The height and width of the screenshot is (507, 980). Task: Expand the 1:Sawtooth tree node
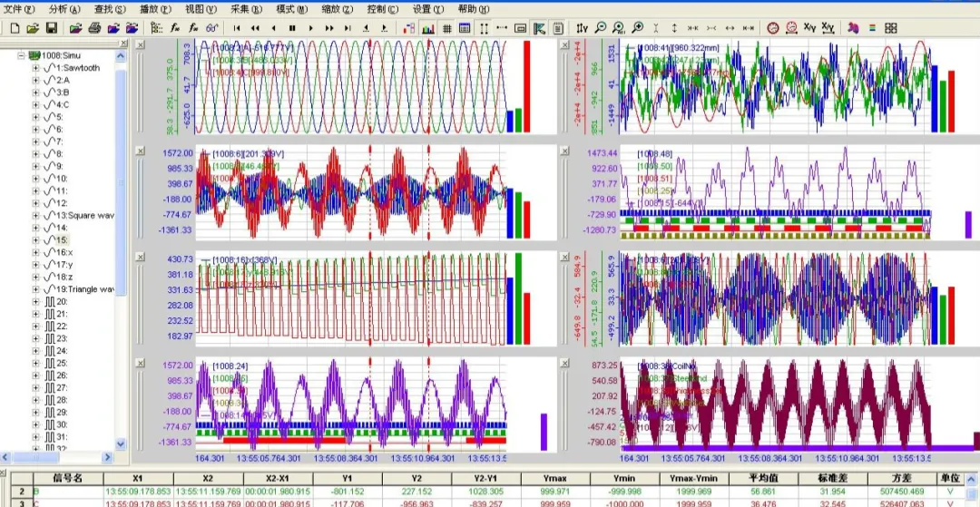35,67
